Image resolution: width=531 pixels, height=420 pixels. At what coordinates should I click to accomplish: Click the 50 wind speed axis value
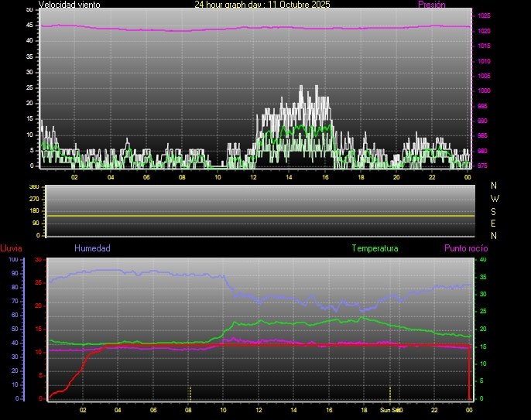pos(29,9)
